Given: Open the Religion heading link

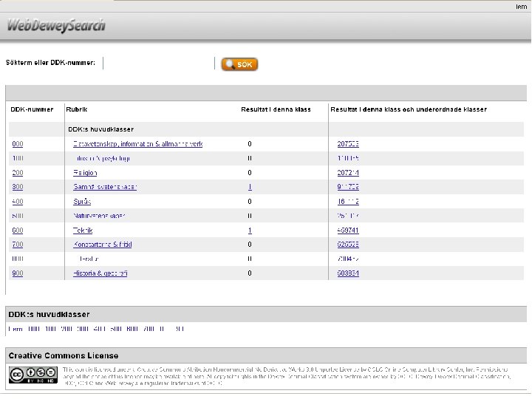Looking at the screenshot, I should click(85, 173).
